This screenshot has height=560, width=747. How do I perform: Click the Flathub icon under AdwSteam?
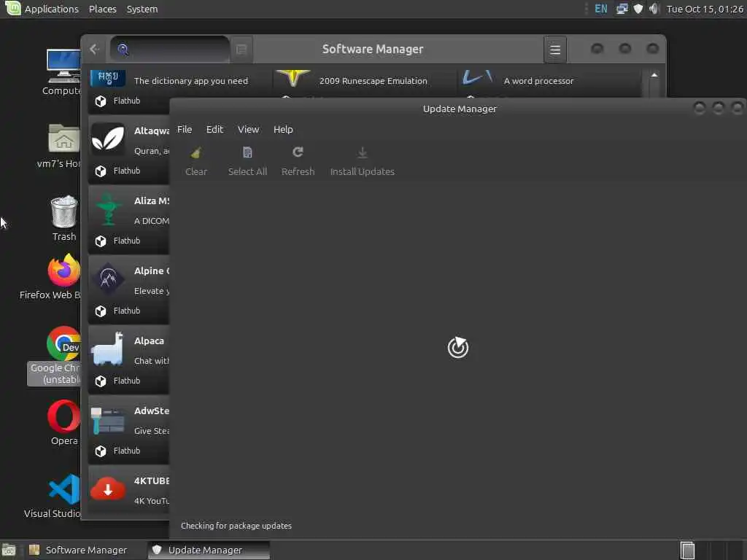[x=101, y=451]
